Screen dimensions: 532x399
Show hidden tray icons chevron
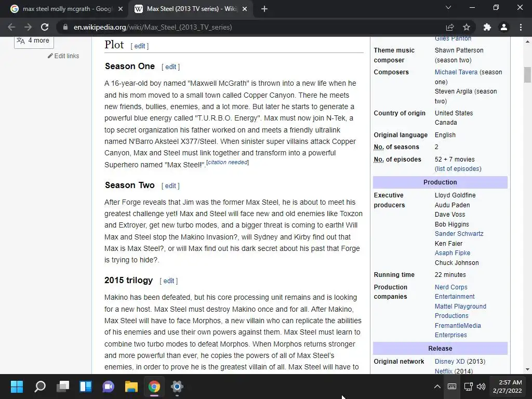coord(437,387)
